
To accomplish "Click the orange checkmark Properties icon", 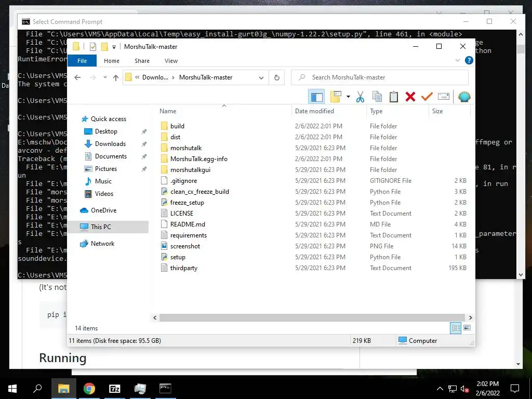I will [427, 97].
